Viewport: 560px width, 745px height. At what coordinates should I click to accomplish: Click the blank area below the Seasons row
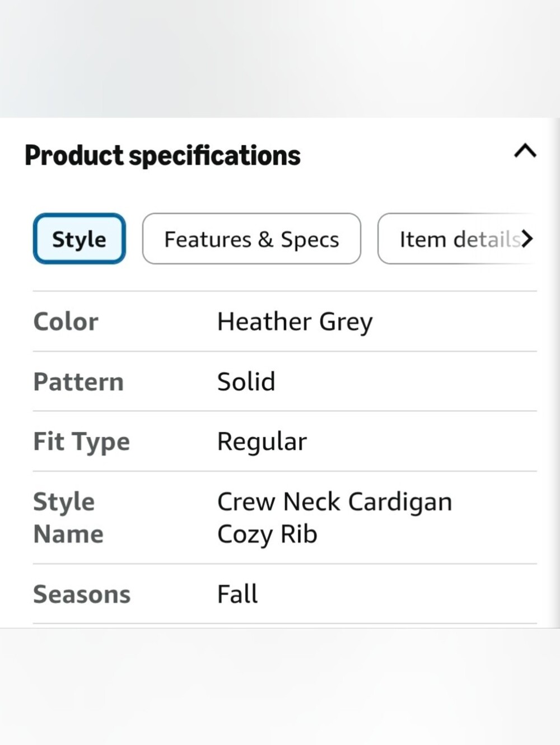tap(280, 686)
